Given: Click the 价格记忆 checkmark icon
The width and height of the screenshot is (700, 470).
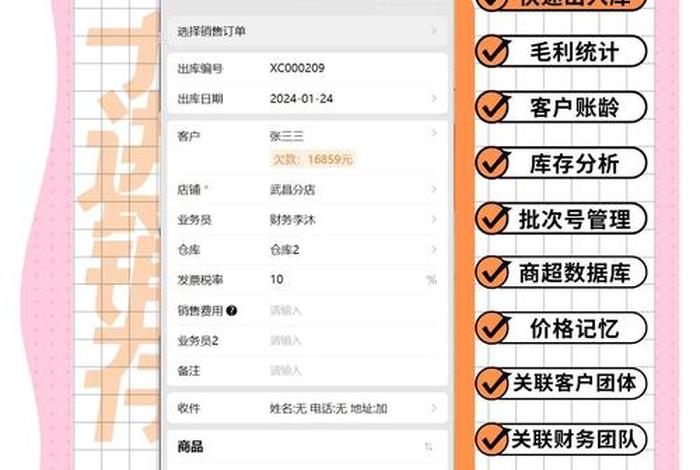Looking at the screenshot, I should [x=493, y=328].
